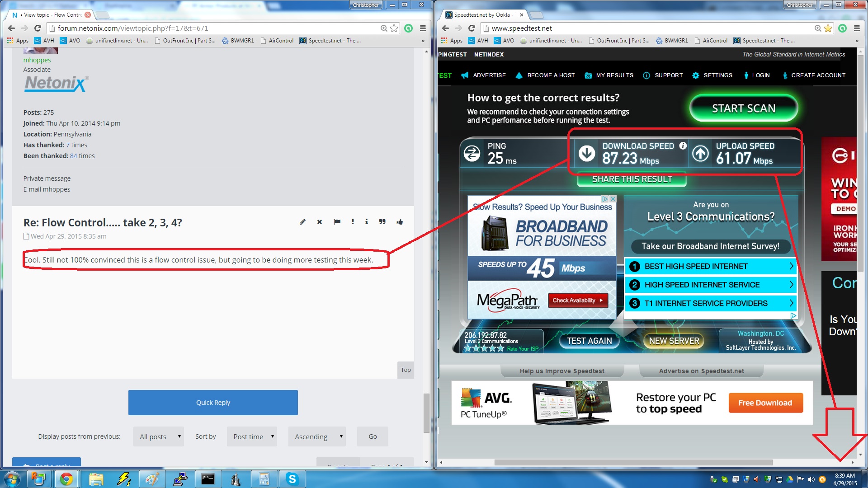This screenshot has height=488, width=868.
Task: Click the zoom magnifier in forum address bar
Action: tap(384, 28)
